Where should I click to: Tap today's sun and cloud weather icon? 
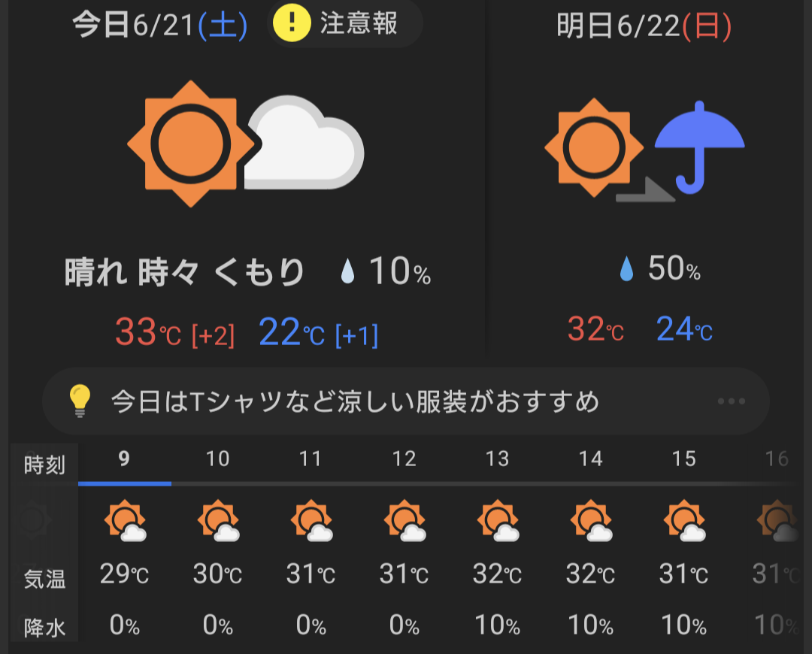click(245, 144)
